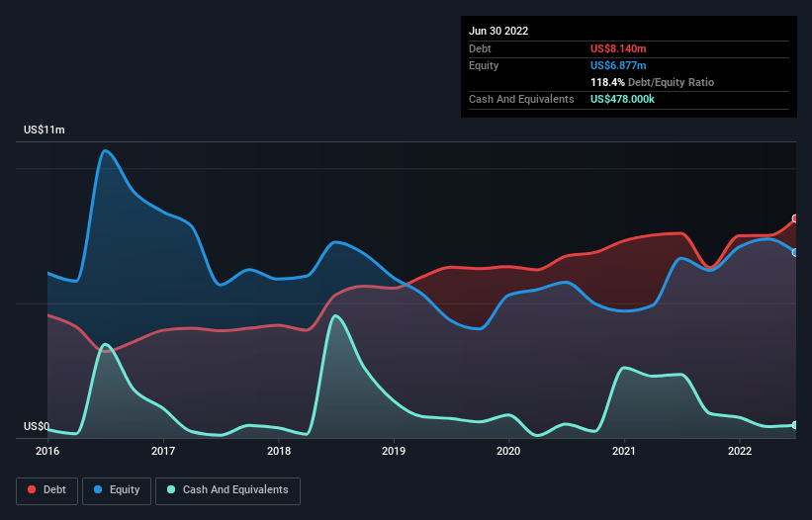The image size is (812, 520).
Task: Click the 2018 x-axis label
Action: coord(279,451)
